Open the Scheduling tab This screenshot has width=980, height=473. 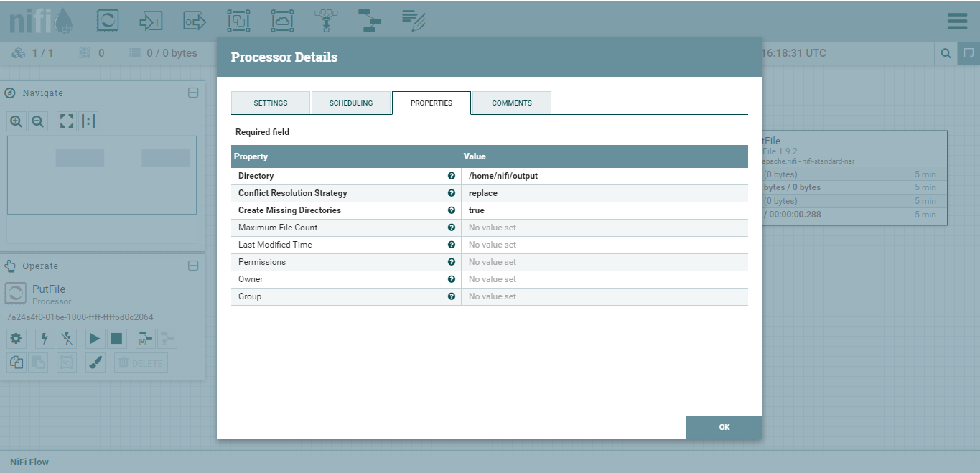[x=351, y=103]
